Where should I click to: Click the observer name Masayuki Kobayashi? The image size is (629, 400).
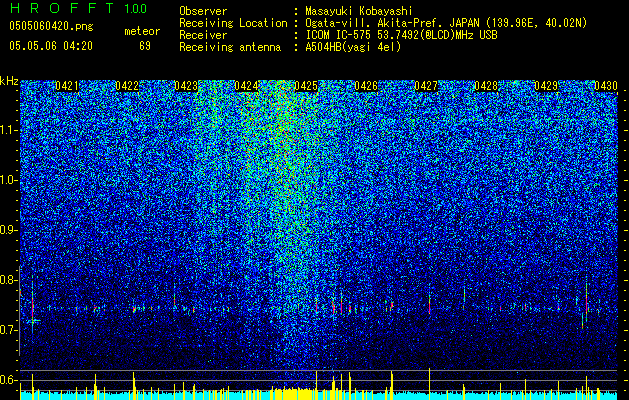point(359,11)
